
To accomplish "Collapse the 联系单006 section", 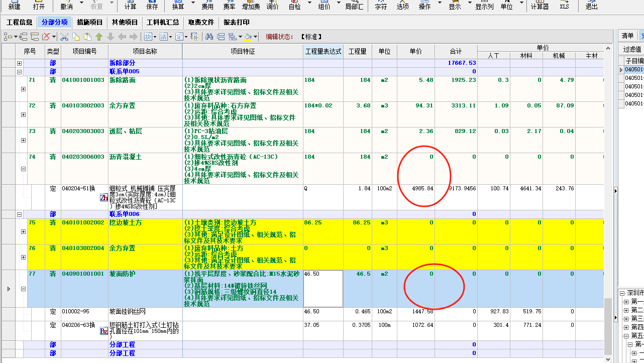I will coord(20,214).
